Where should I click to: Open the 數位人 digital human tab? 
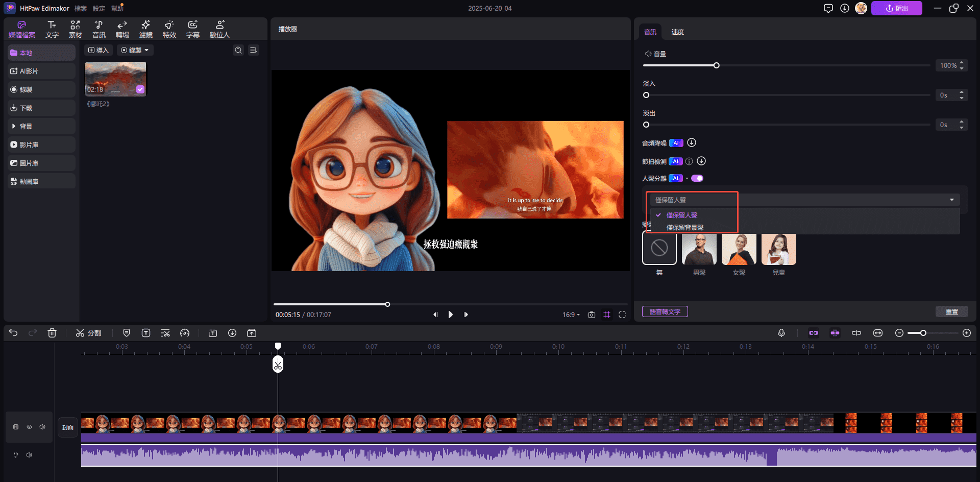pos(220,30)
